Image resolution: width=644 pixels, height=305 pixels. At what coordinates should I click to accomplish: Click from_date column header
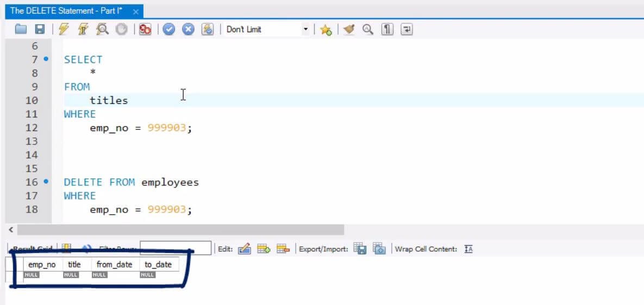coord(115,265)
